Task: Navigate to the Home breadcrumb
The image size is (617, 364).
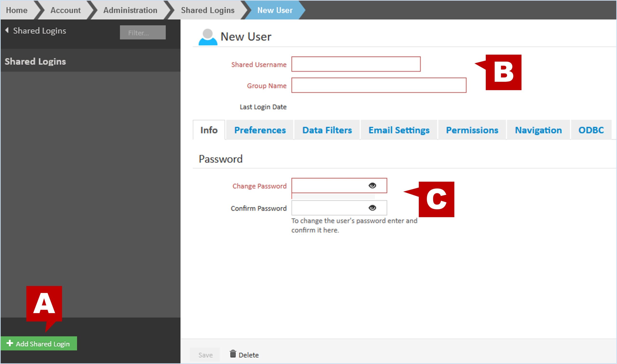Action: [17, 10]
